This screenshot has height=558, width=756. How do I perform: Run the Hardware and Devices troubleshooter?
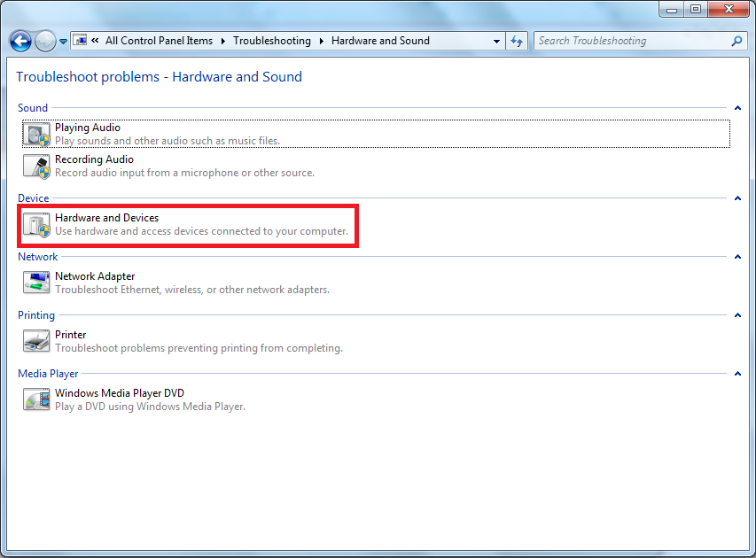[x=376, y=225]
